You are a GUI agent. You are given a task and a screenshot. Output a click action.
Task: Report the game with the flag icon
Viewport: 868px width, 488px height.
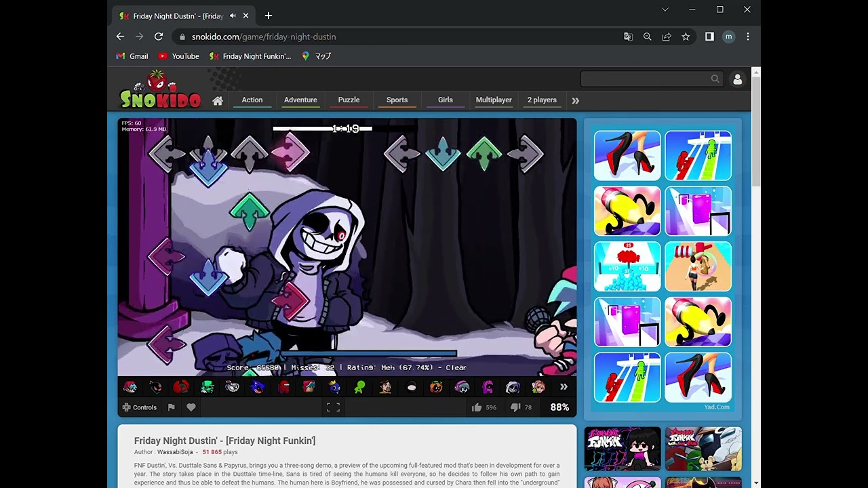[172, 407]
